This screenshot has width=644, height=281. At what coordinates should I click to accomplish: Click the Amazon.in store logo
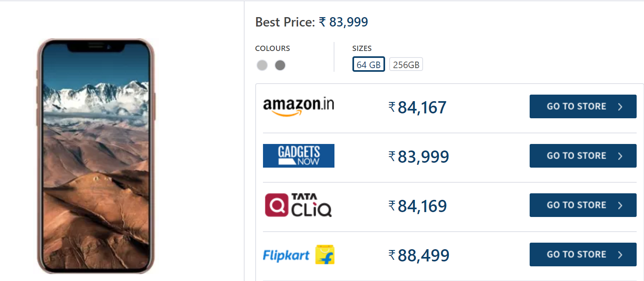pyautogui.click(x=299, y=106)
